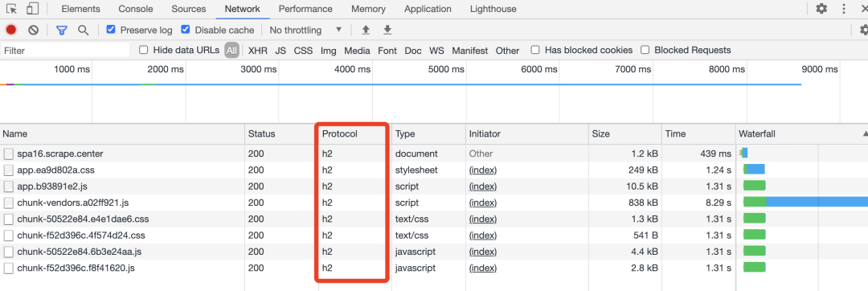
Task: Activate the inspect element picker icon
Action: [x=11, y=9]
